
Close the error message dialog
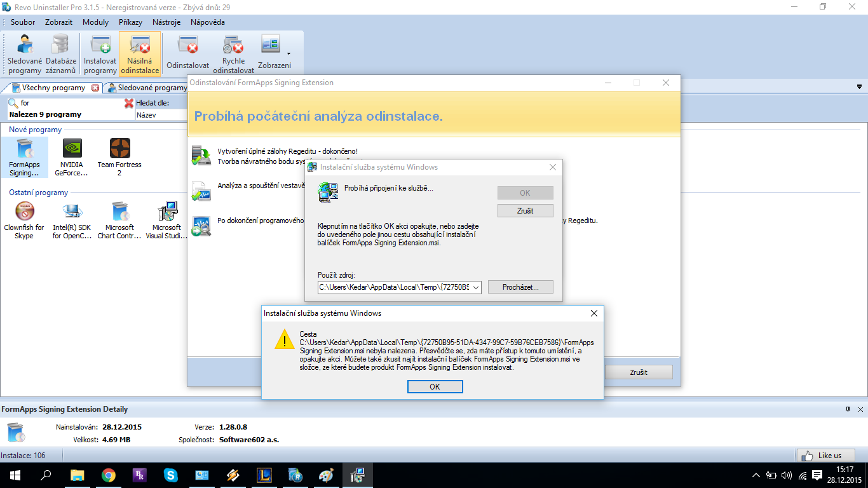click(x=593, y=313)
